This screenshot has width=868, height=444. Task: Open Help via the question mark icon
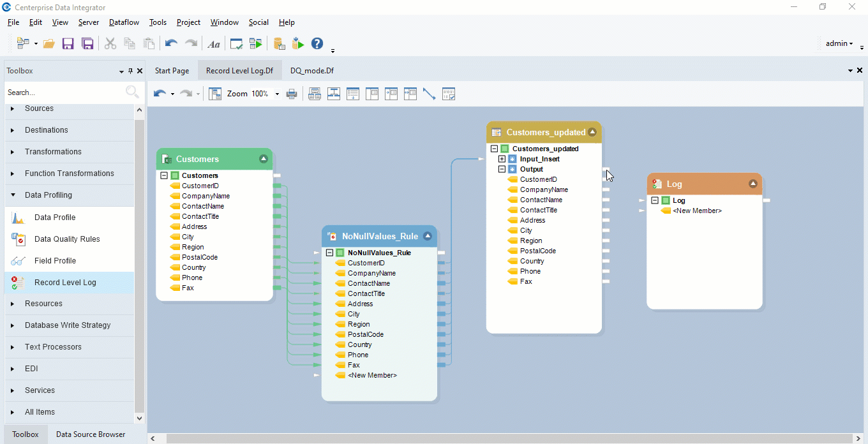(x=317, y=43)
